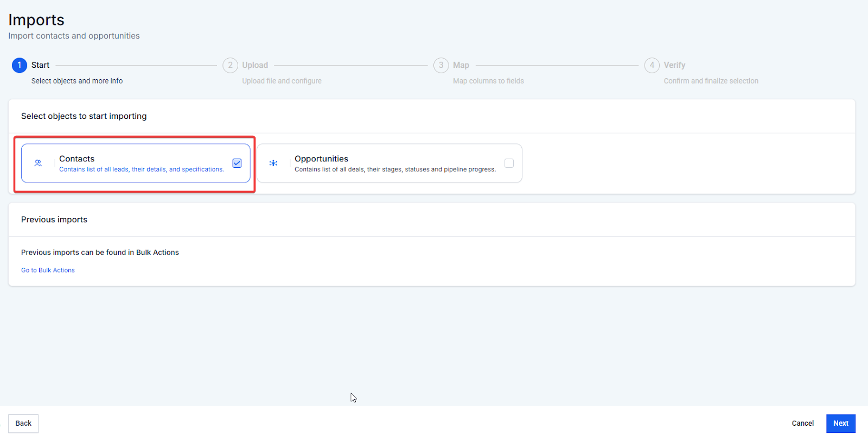The height and width of the screenshot is (435, 868).
Task: Click the step 1 circle indicator
Action: click(20, 65)
